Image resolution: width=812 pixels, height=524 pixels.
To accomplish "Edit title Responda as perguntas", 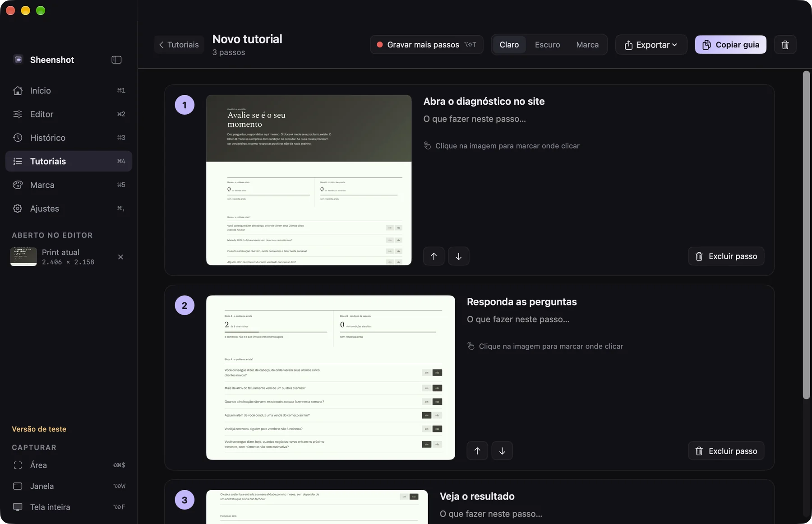I will [521, 302].
